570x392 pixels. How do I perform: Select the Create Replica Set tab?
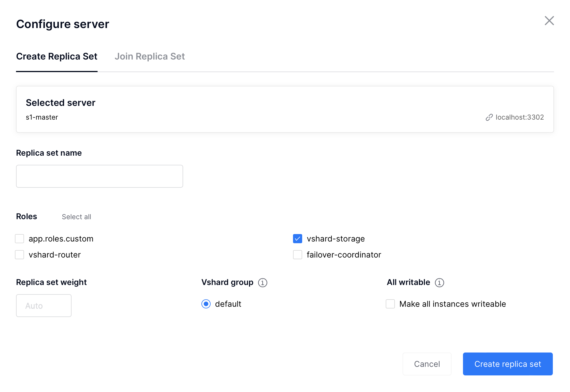[57, 56]
